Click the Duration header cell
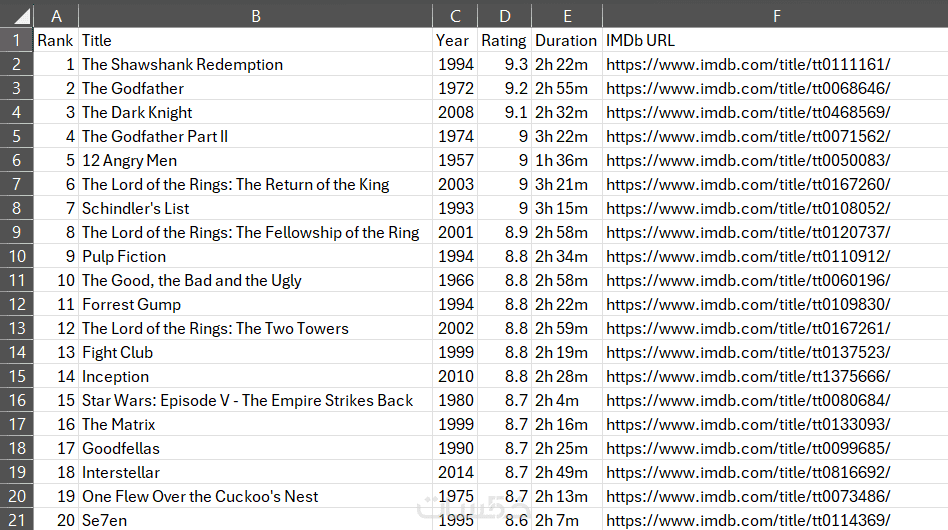 click(566, 40)
